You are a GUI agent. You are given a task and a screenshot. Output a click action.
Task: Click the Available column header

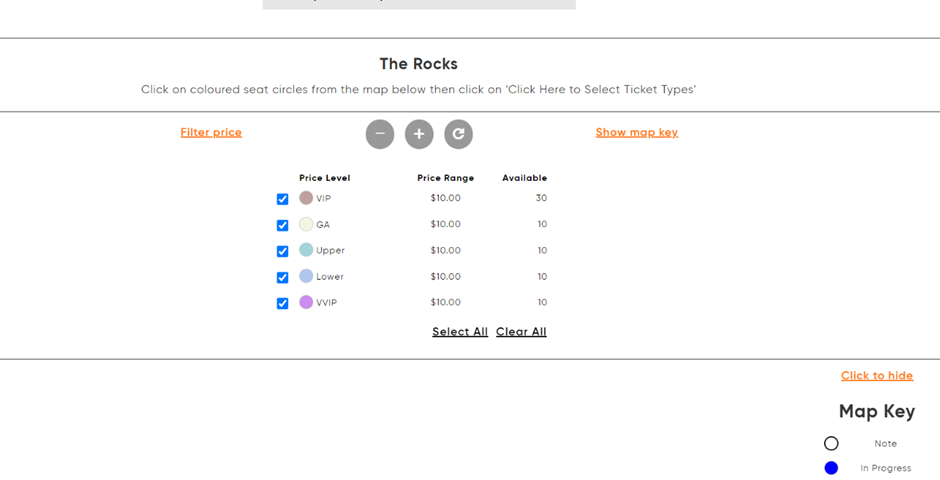pos(525,178)
